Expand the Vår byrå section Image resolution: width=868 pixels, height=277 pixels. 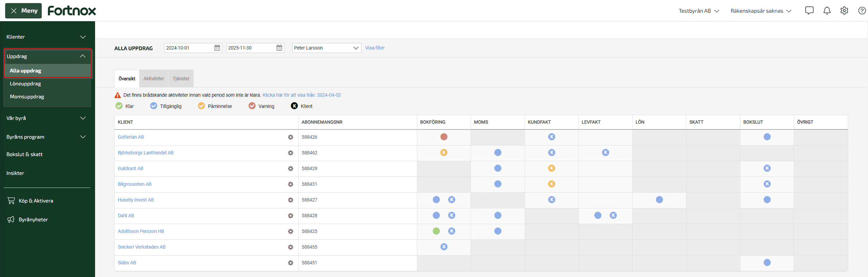47,118
